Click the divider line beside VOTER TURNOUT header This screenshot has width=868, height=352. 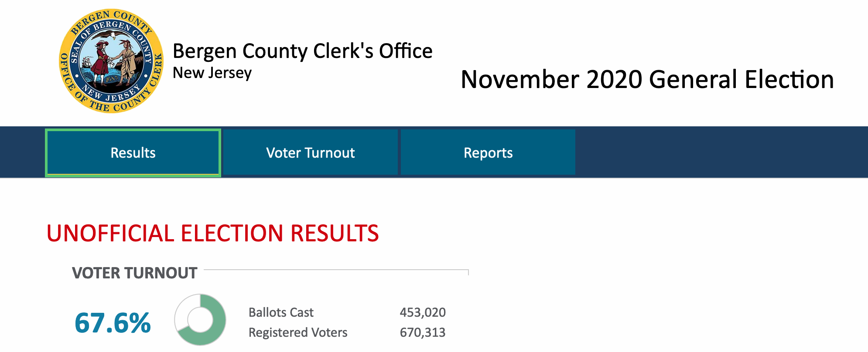point(336,270)
